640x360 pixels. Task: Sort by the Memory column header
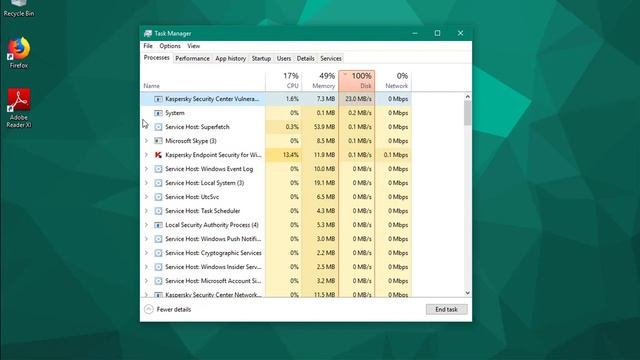[320, 80]
